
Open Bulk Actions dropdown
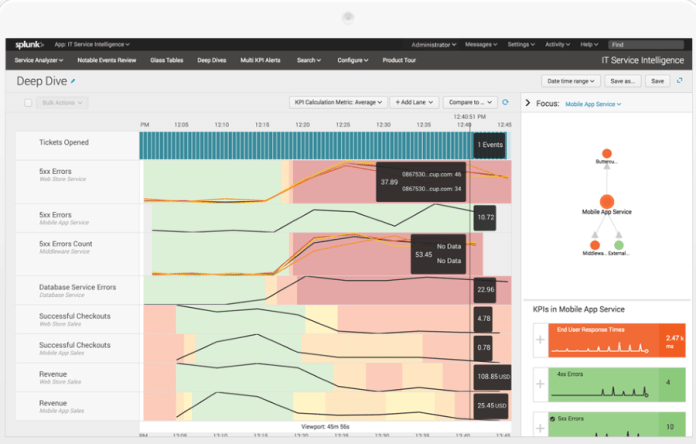[x=62, y=103]
